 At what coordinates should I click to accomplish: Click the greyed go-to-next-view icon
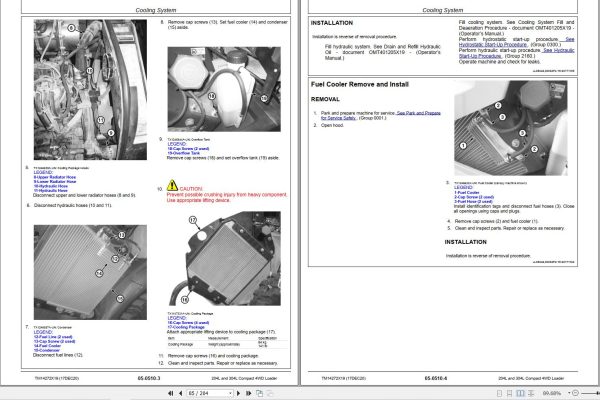[270, 393]
